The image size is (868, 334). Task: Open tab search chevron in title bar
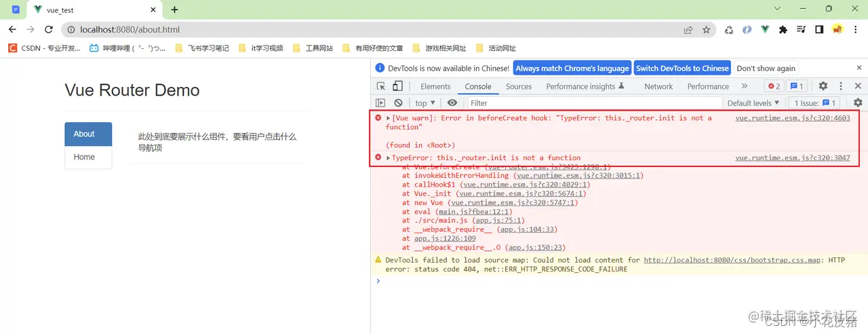point(778,9)
